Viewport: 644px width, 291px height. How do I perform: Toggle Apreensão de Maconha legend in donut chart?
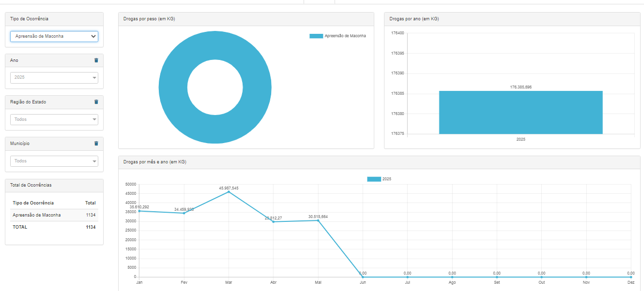pos(338,36)
